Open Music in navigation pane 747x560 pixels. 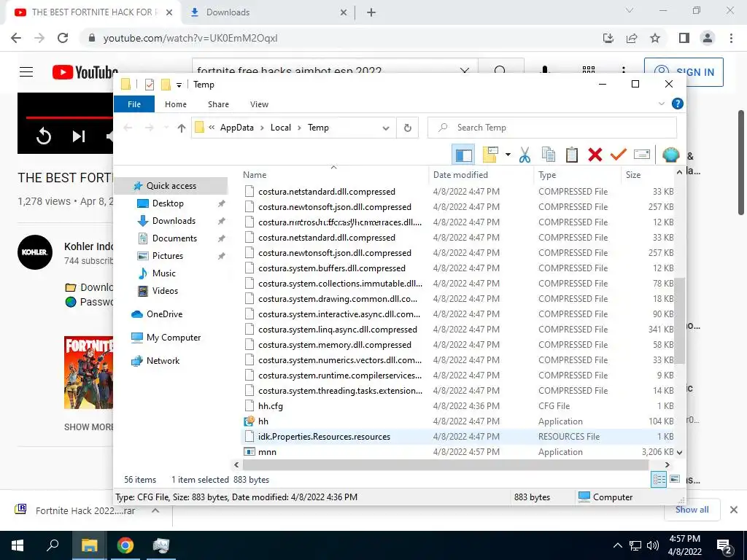coord(163,273)
